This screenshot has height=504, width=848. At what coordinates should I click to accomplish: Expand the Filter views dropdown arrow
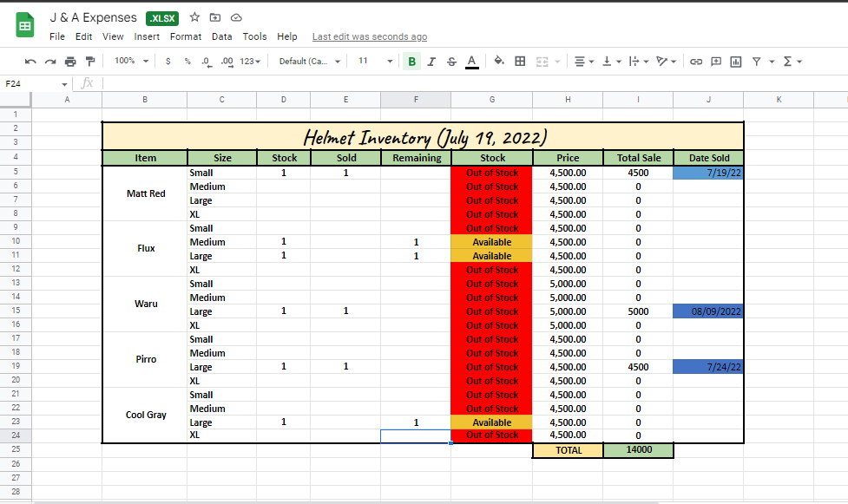(772, 62)
